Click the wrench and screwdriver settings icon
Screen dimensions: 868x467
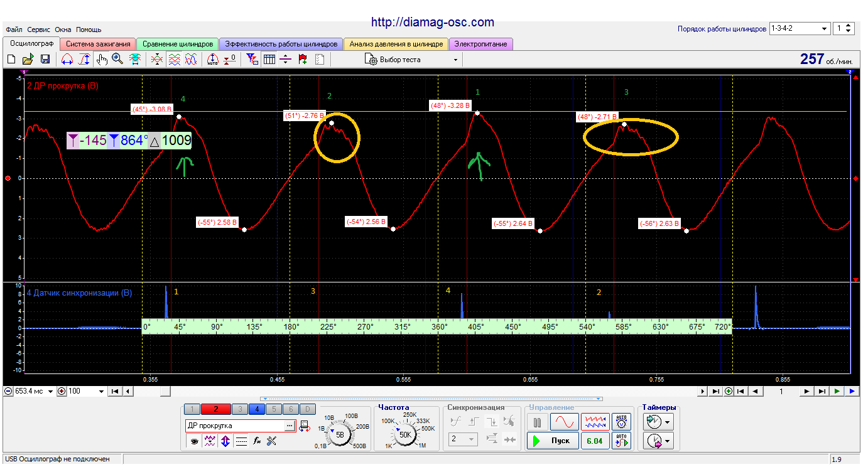click(x=271, y=441)
